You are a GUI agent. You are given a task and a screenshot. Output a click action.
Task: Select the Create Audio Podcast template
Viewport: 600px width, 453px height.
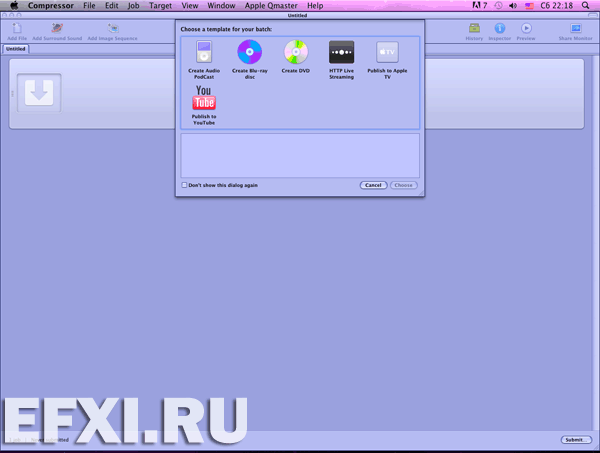click(x=204, y=53)
